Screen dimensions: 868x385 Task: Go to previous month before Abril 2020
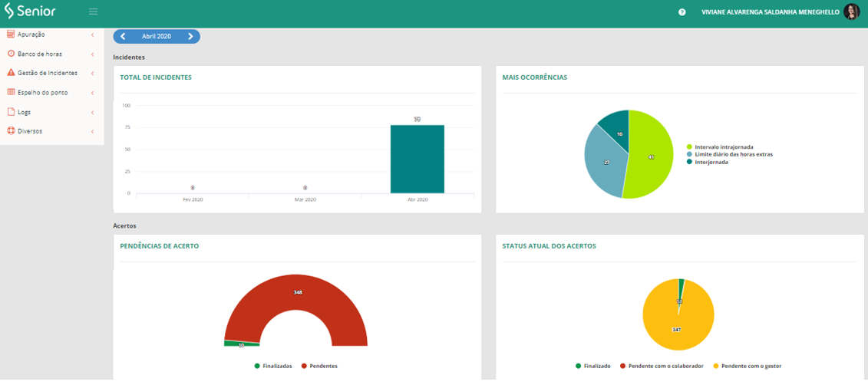coord(123,36)
